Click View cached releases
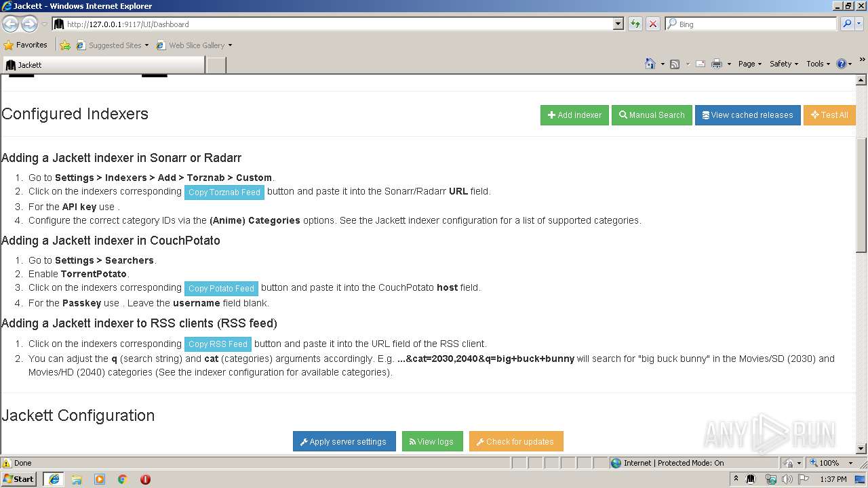The width and height of the screenshot is (868, 488). coord(747,115)
